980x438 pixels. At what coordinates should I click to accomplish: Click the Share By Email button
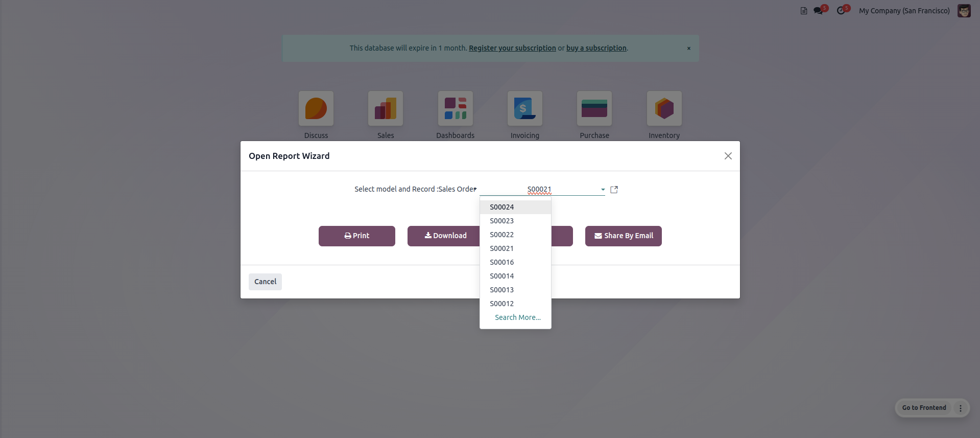point(623,236)
